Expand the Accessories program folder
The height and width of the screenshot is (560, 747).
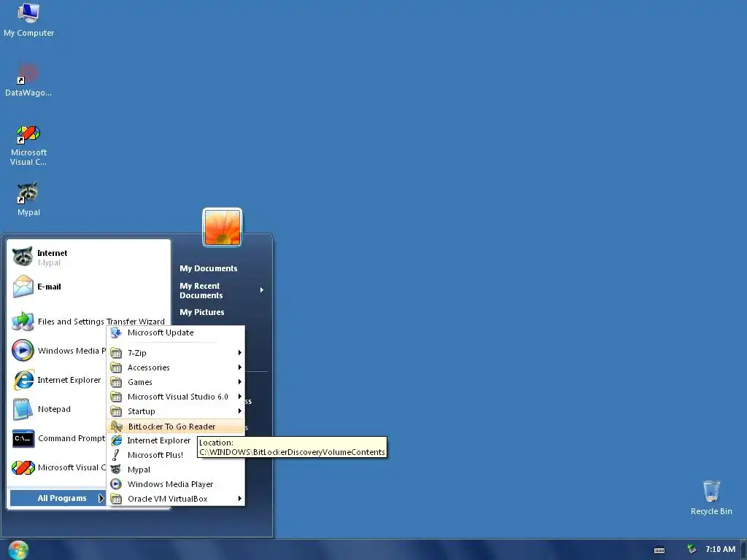[x=176, y=367]
